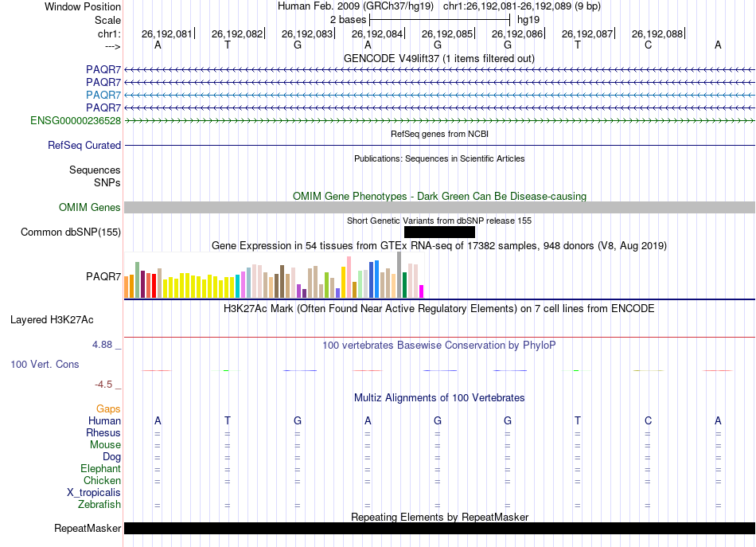The image size is (756, 547).
Task: Open Common dbSNP(155) track settings label
Action: (x=70, y=232)
